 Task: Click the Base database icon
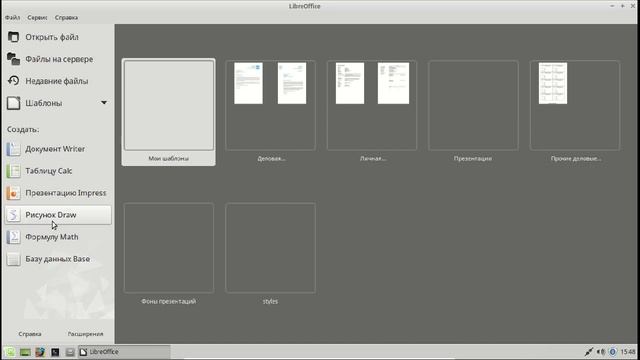click(x=13, y=259)
